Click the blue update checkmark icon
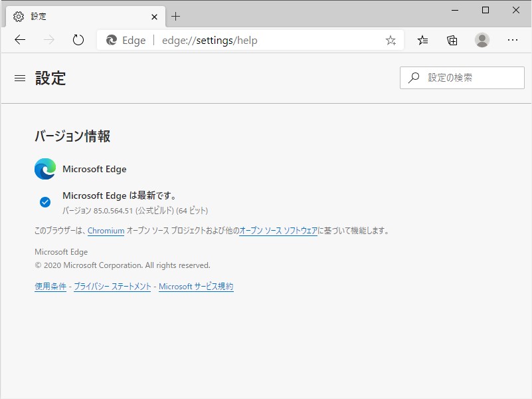 (x=44, y=199)
